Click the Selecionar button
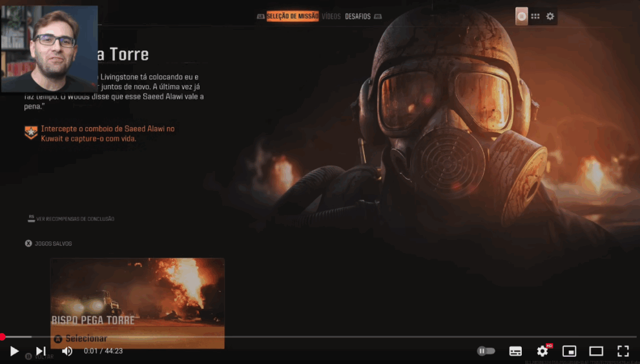640x364 pixels. click(137, 338)
